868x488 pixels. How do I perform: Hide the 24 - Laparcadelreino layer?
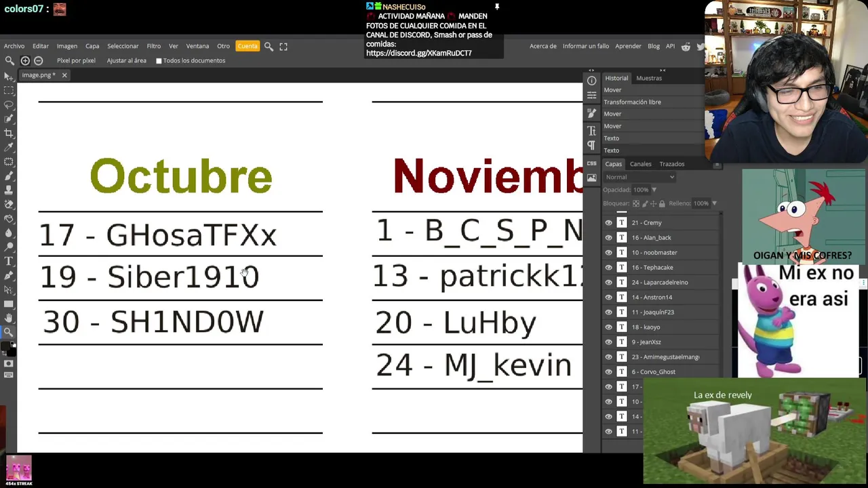tap(608, 282)
